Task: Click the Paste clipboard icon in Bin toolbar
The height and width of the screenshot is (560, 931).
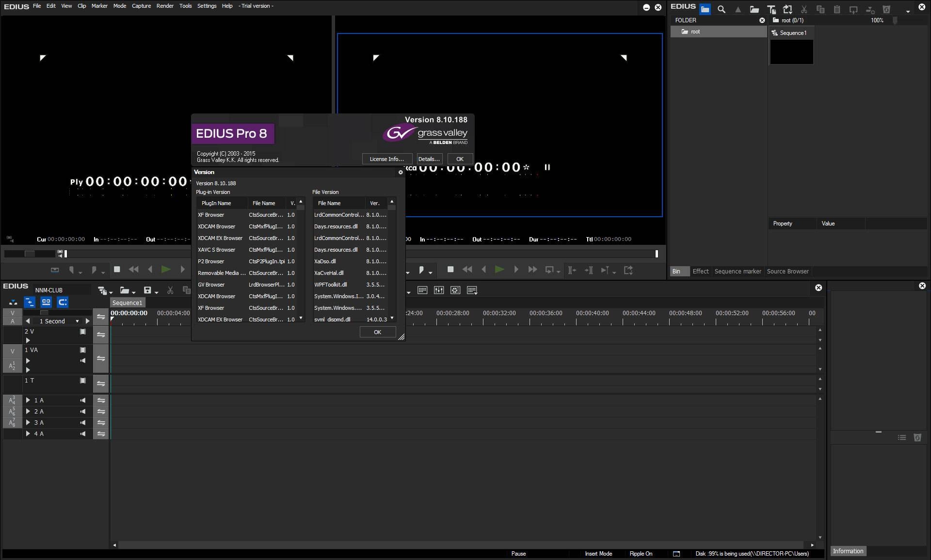Action: point(837,9)
